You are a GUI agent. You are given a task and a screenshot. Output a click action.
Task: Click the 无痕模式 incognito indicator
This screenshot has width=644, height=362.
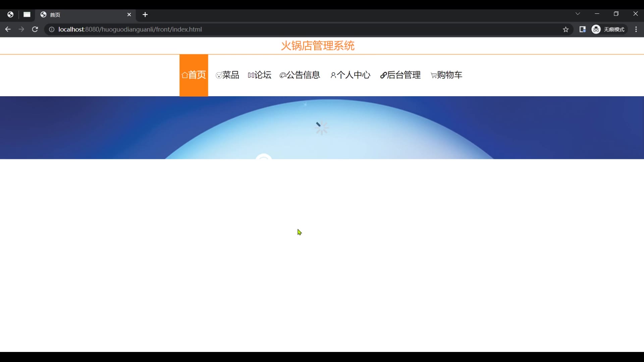609,29
